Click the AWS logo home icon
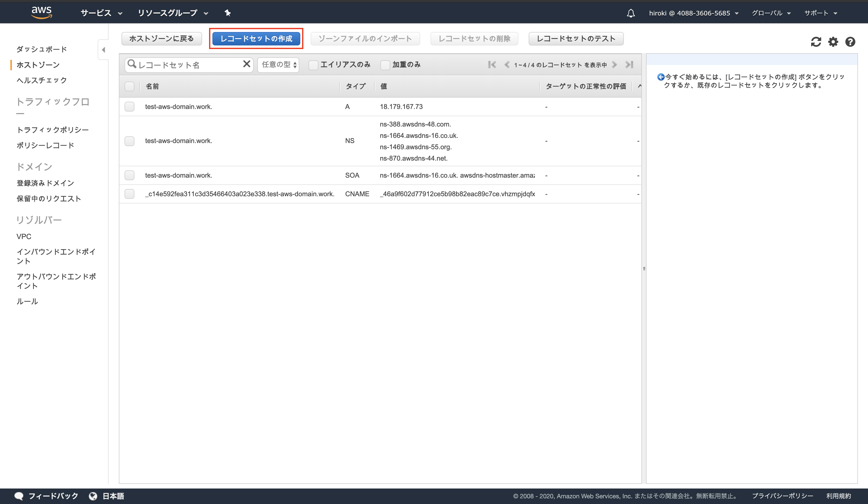This screenshot has width=868, height=504. tap(41, 12)
